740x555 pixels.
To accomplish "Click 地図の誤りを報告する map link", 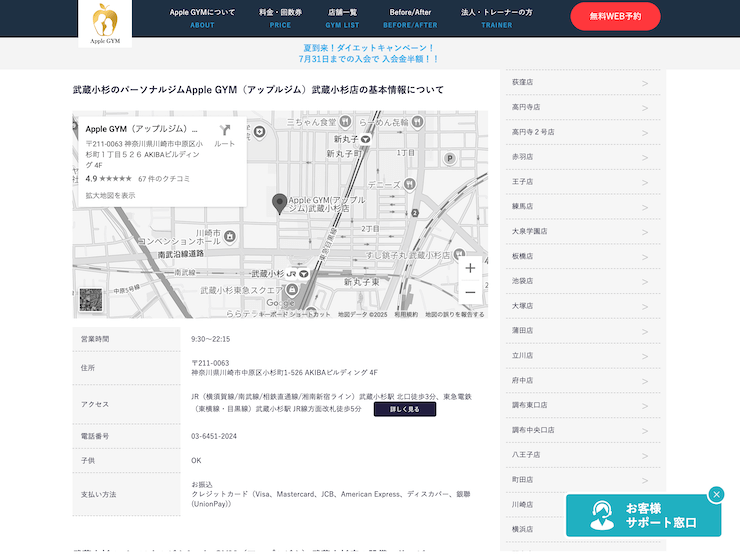I will 454,314.
